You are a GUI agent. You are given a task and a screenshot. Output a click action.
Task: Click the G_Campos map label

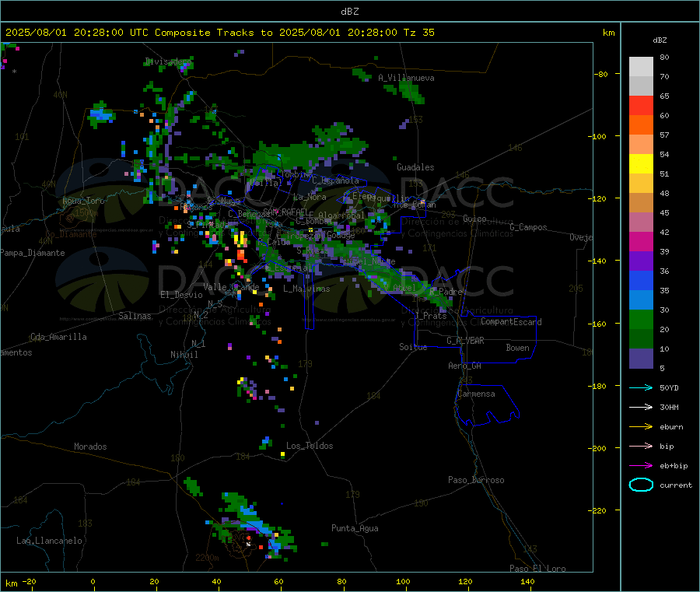coord(528,227)
